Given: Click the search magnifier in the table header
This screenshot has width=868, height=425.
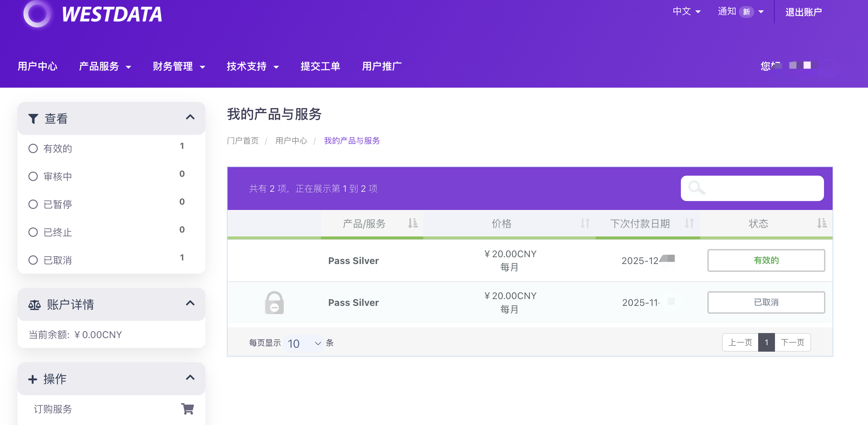Looking at the screenshot, I should (696, 187).
